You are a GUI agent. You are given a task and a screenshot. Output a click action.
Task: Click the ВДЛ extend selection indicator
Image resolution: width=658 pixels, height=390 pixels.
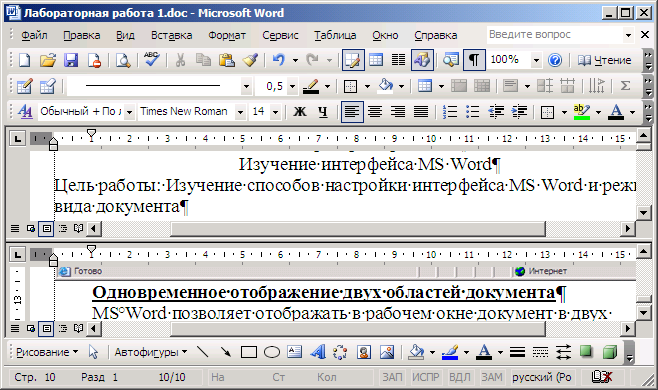[460, 377]
